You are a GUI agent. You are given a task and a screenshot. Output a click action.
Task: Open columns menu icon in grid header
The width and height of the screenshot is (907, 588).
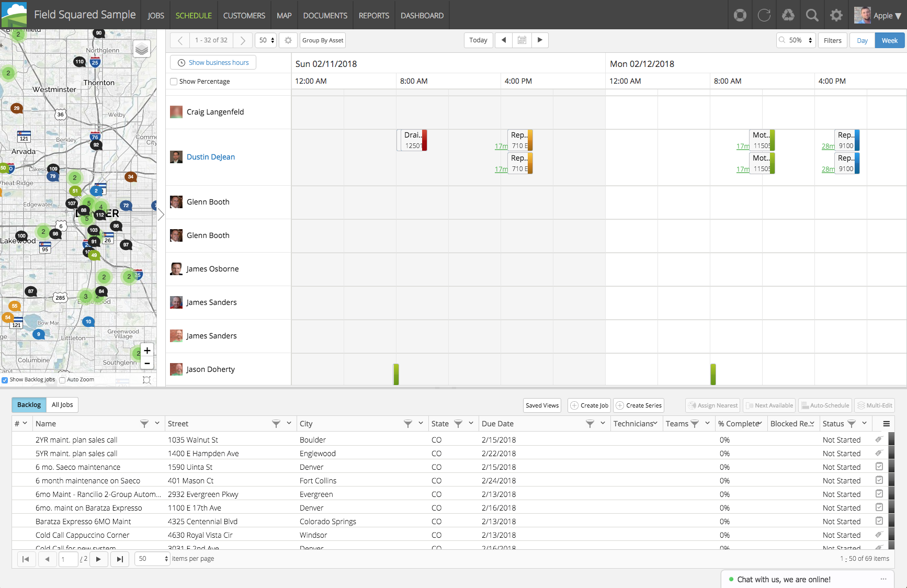tap(886, 424)
